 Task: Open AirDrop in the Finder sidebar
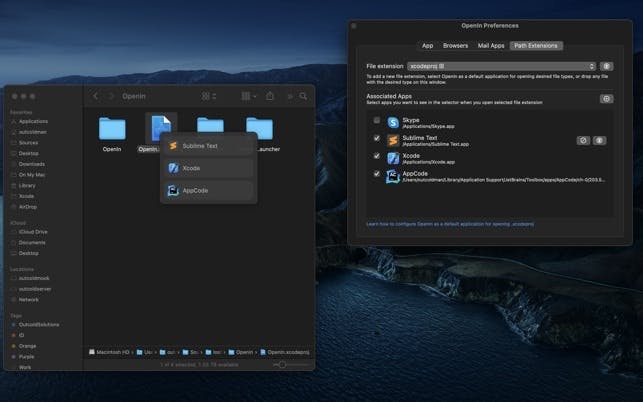tap(28, 207)
